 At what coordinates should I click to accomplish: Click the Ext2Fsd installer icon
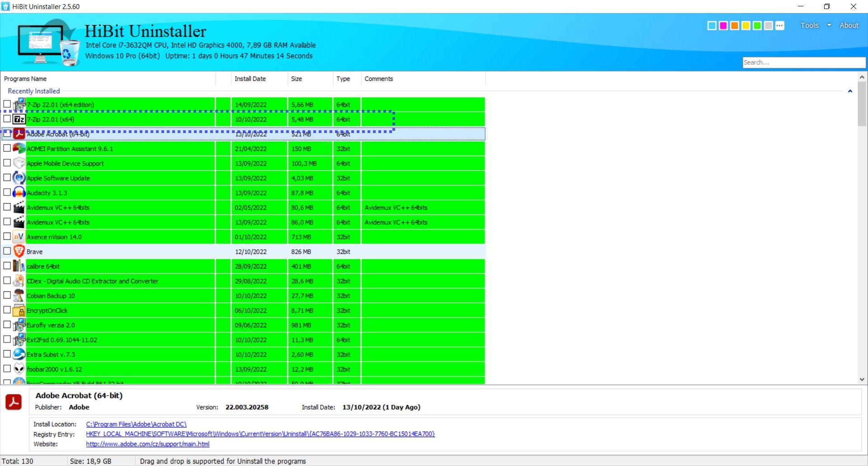tap(19, 340)
